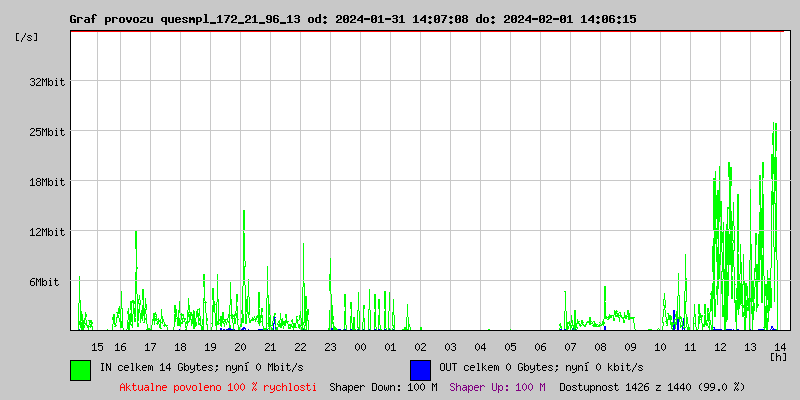Click the OUT celkem 0 Gbytes label
The height and width of the screenshot is (400, 800).
point(541,368)
